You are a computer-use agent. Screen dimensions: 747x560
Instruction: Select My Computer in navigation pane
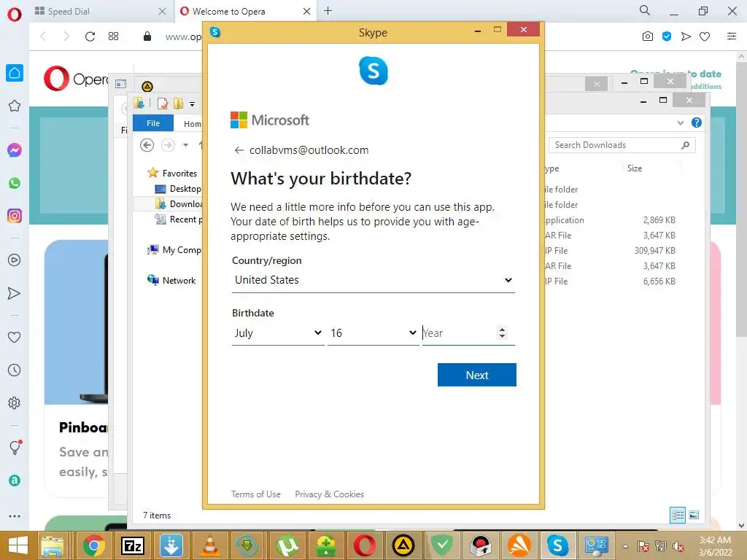[x=182, y=249]
